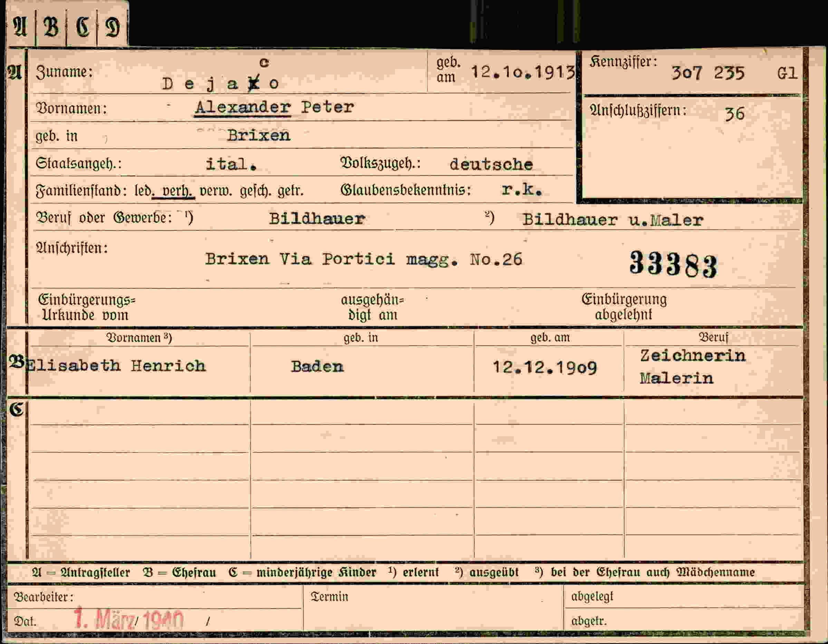Screen dimensions: 828x644
Task: Click the wife's birthplace Baden
Action: click(317, 367)
